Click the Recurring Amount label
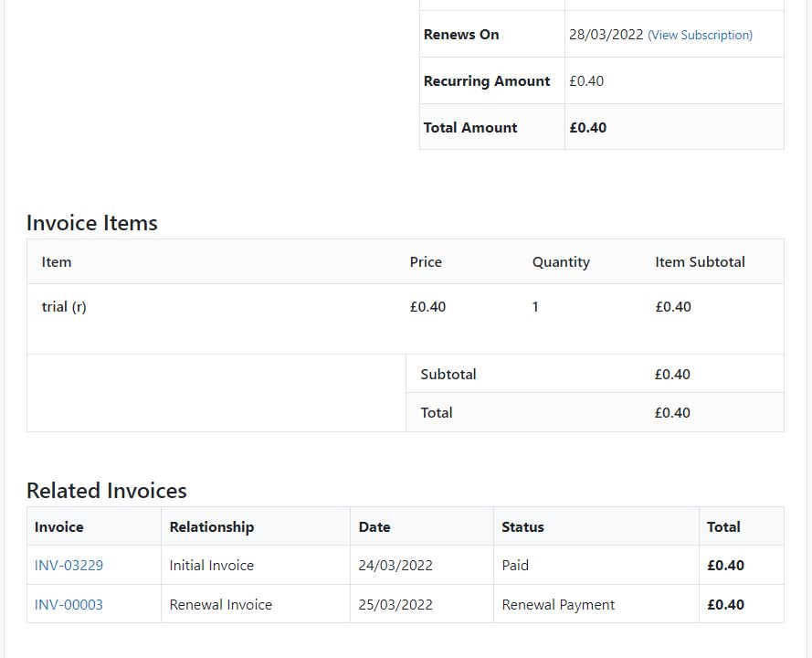812x658 pixels. 487,80
